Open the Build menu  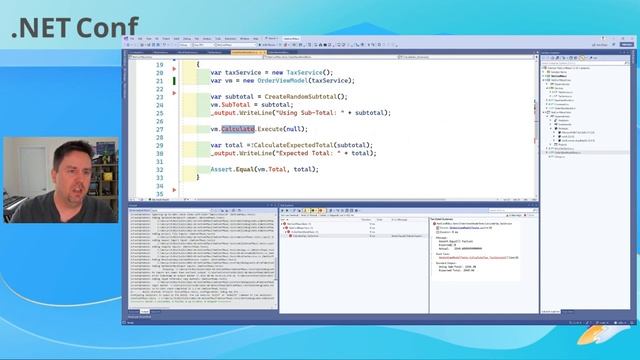[x=176, y=39]
